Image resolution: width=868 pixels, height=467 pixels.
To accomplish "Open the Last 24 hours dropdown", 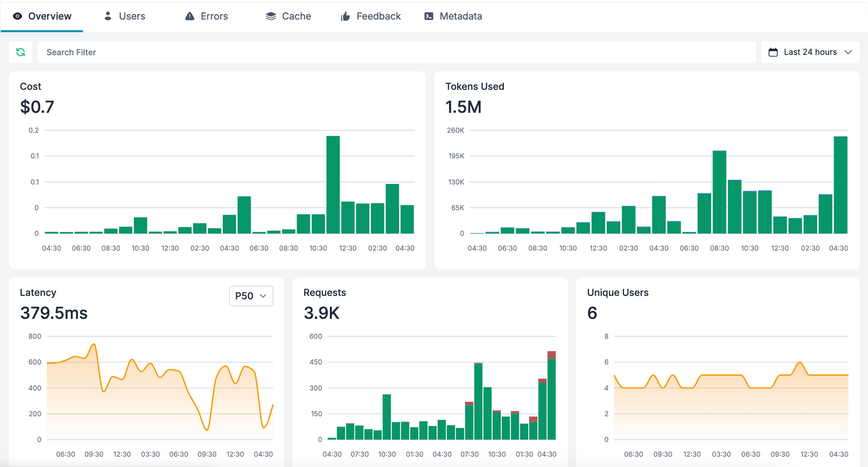I will 810,52.
